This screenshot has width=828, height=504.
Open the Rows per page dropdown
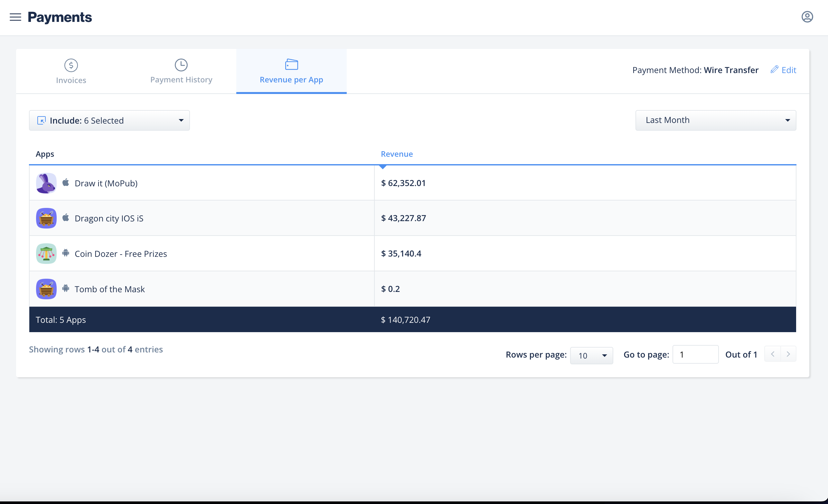(591, 356)
